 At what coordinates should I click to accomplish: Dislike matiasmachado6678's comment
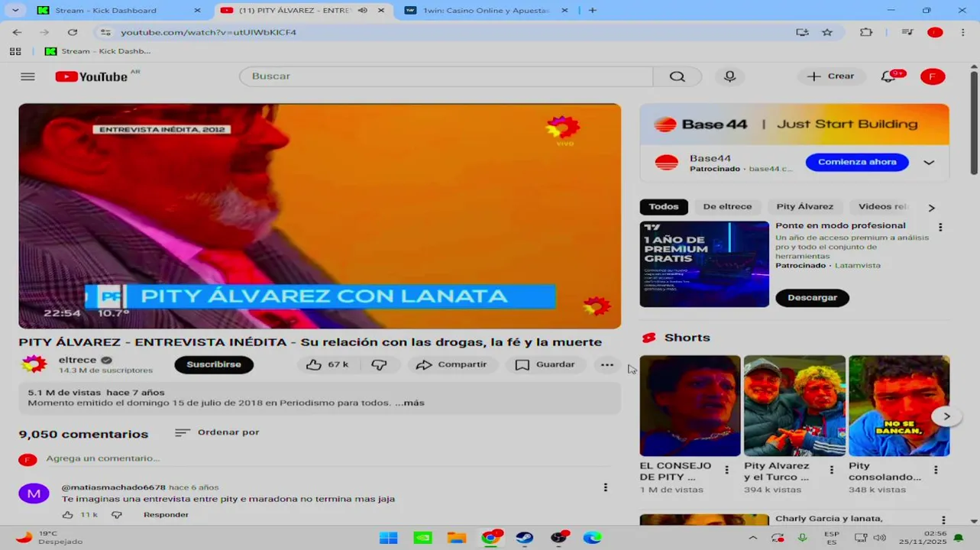click(117, 515)
